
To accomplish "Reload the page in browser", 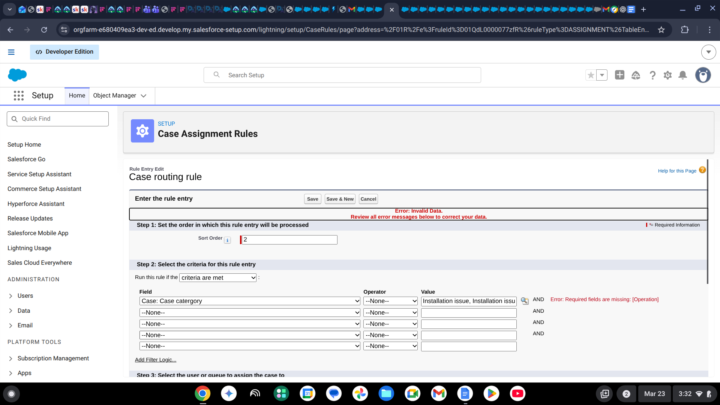I will [x=44, y=29].
